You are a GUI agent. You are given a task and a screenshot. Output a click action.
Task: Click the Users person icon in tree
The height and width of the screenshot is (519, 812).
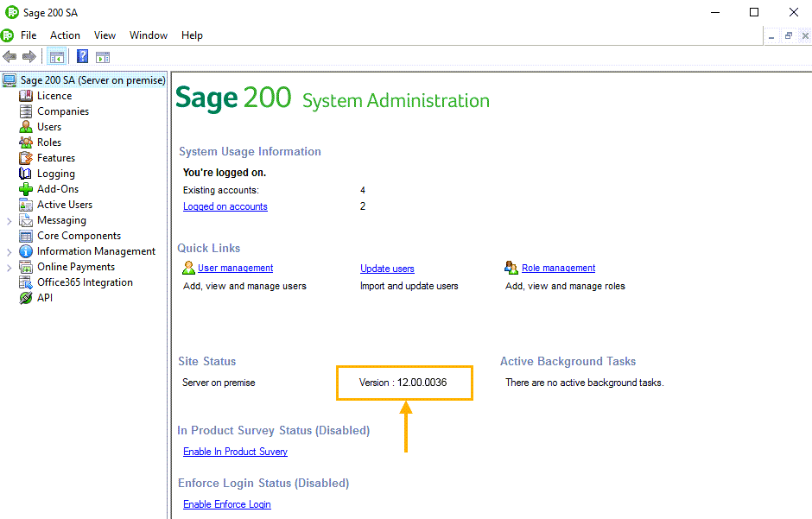[x=25, y=127]
